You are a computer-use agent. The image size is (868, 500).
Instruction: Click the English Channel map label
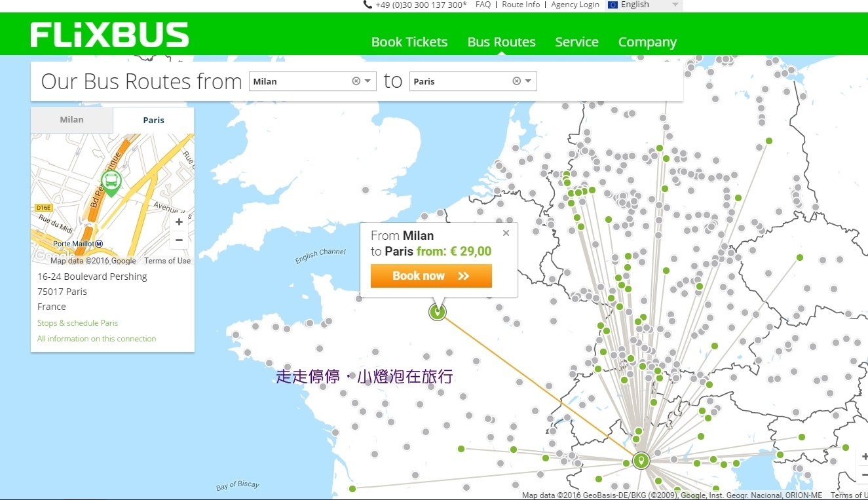[320, 256]
